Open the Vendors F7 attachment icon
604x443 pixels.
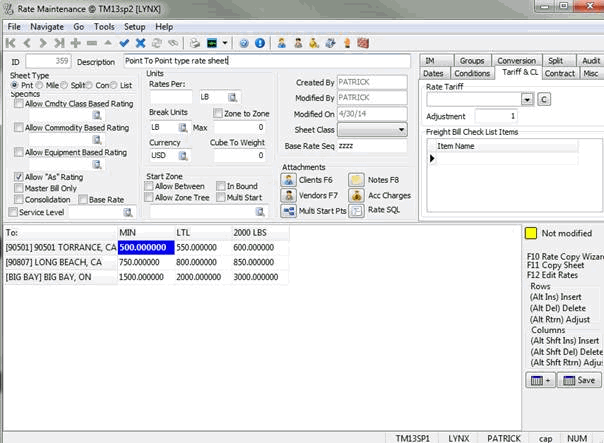288,196
